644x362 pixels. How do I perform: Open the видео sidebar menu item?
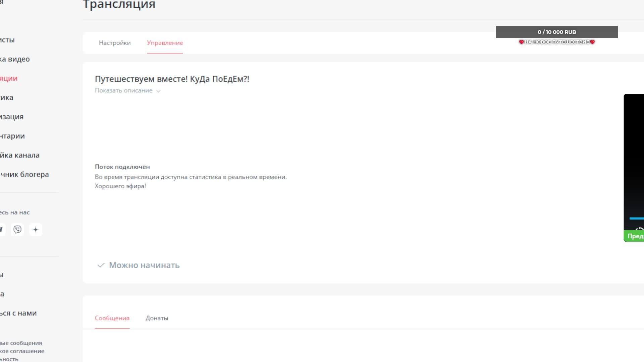tap(15, 59)
